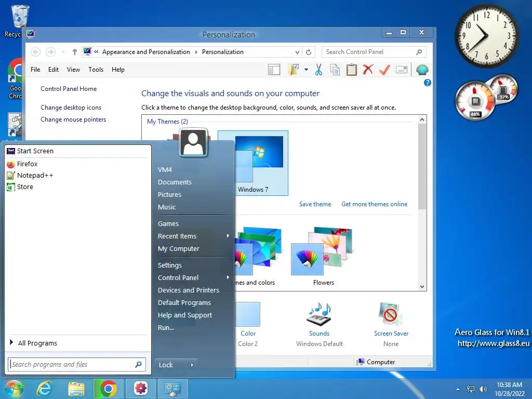Screen dimensions: 532x399
Task: Click the Windows Start orb
Action: tap(14, 389)
